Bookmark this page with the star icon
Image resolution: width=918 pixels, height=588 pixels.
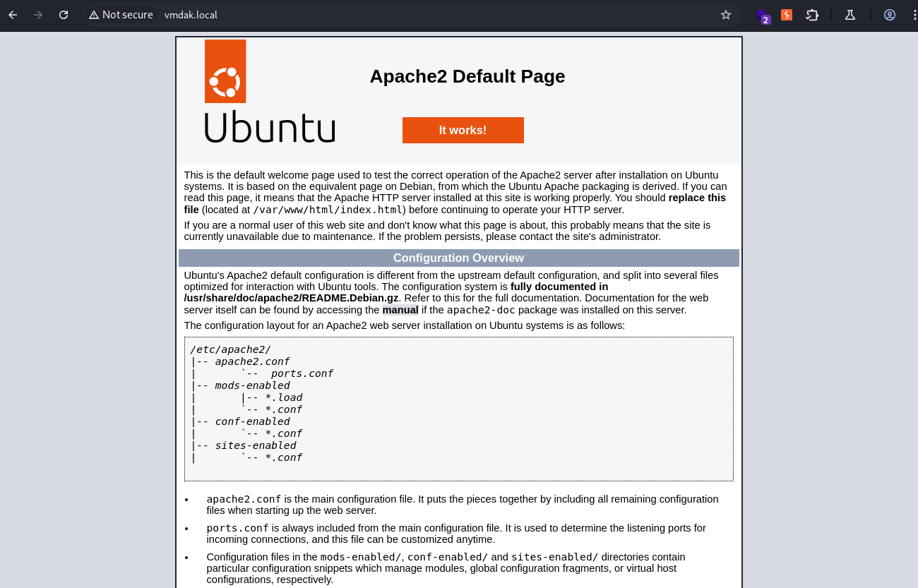tap(726, 15)
